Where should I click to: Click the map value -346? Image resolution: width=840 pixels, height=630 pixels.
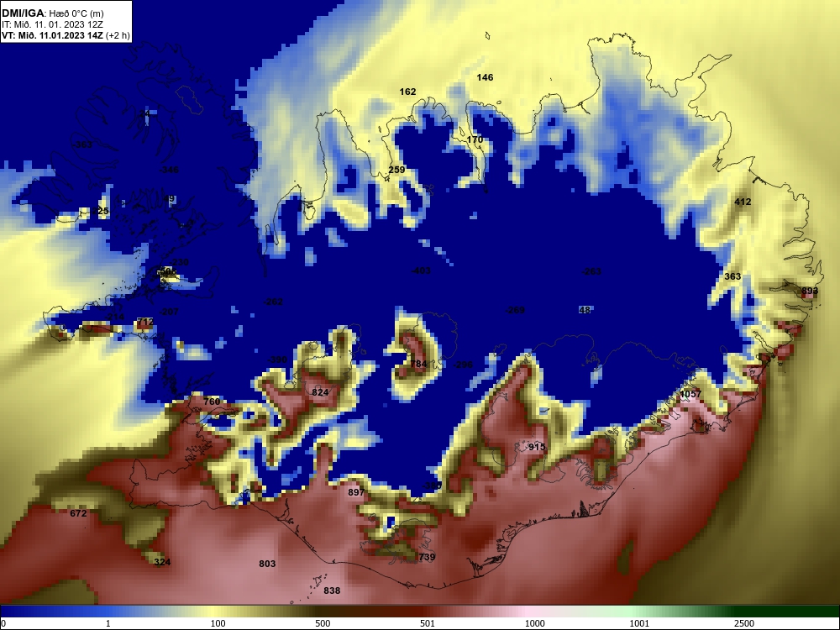coord(170,171)
